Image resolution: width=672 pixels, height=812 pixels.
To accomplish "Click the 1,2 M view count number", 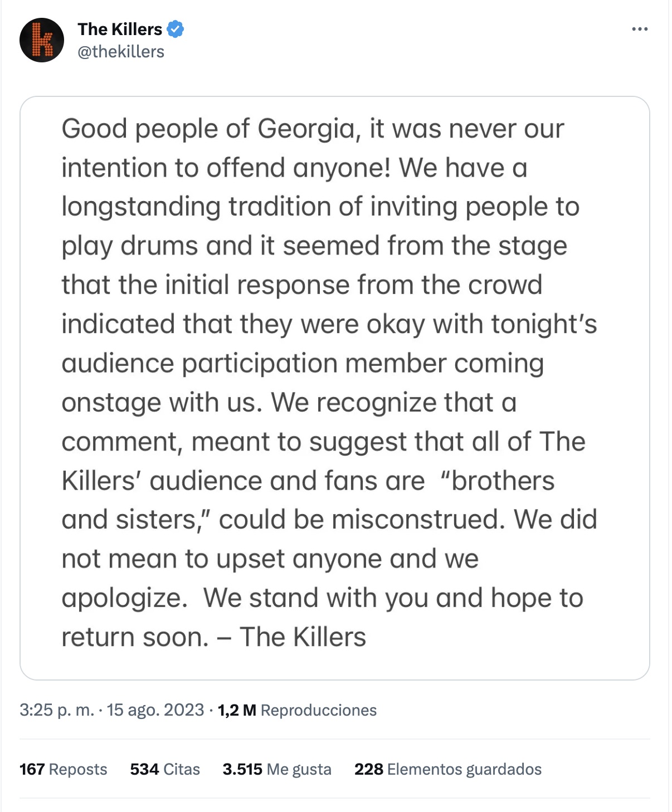I will 237,710.
